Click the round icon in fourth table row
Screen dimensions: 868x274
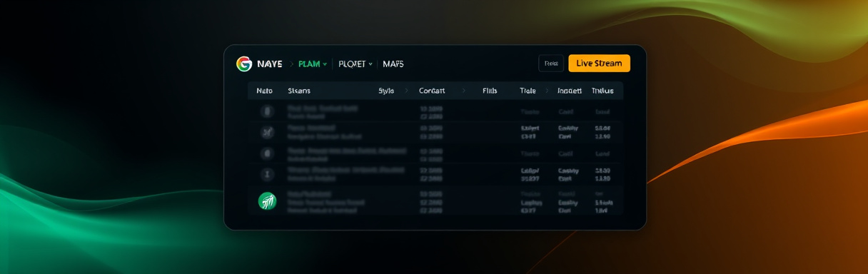[267, 173]
